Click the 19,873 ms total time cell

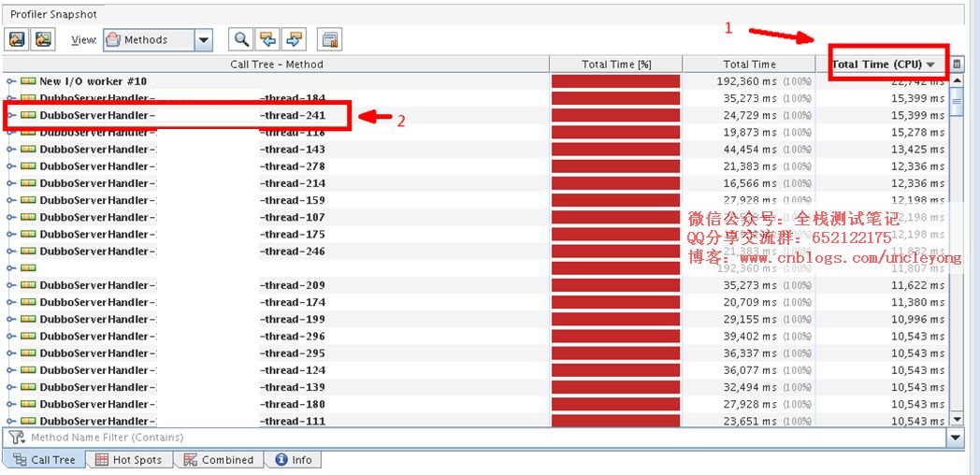point(750,133)
